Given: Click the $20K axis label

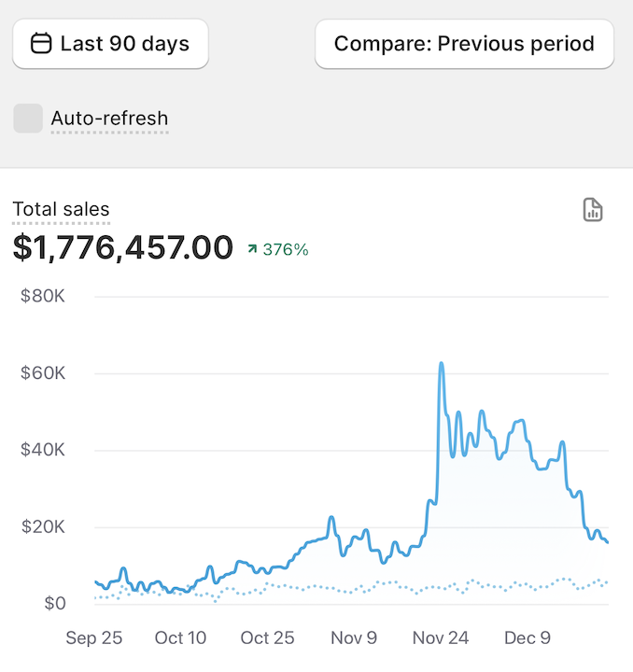Looking at the screenshot, I should (x=43, y=526).
